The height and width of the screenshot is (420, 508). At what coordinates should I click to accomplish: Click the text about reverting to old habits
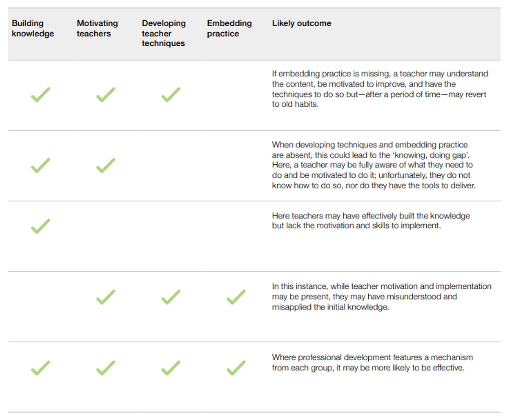click(380, 89)
